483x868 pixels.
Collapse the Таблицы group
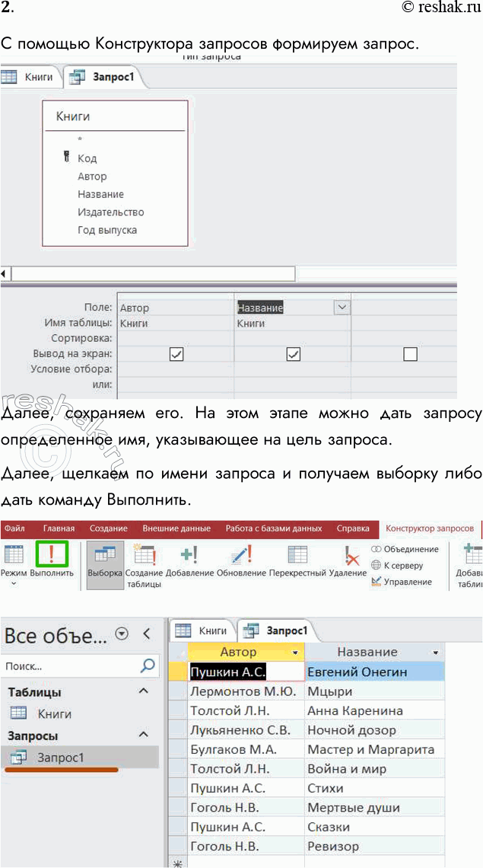143,691
